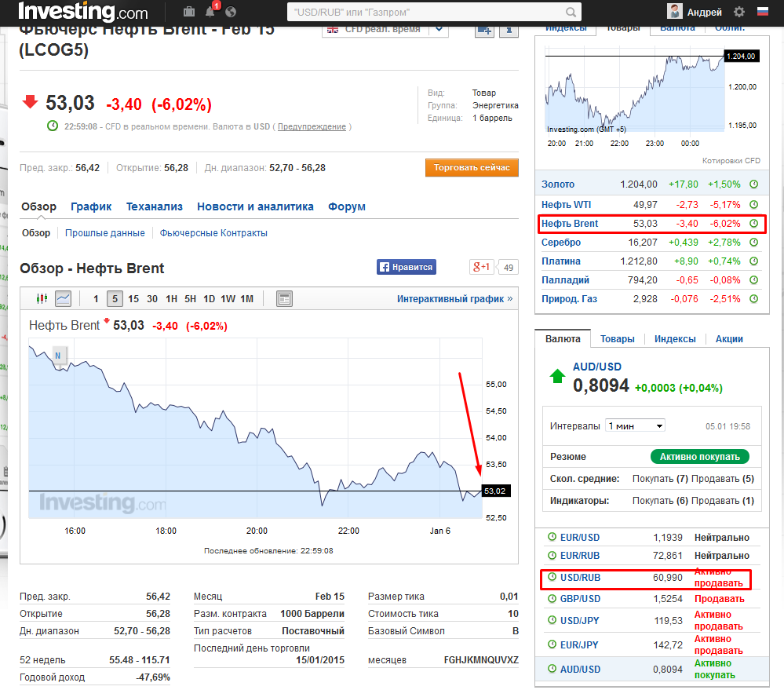784x690 pixels.
Task: Open the Теханализ tab
Action: (x=155, y=206)
